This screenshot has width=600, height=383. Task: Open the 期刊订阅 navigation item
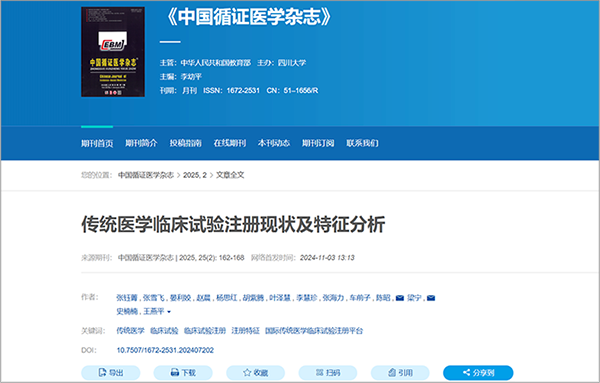[318, 143]
